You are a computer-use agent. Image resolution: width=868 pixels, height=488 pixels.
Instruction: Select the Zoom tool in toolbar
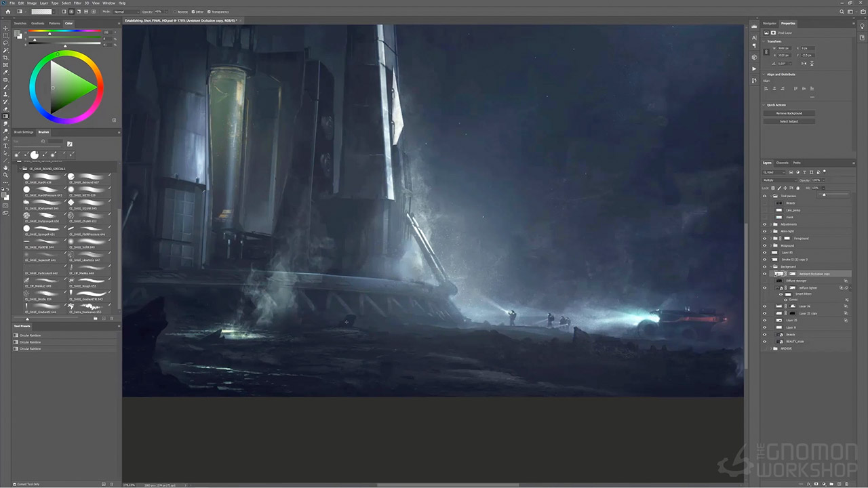coord(6,174)
